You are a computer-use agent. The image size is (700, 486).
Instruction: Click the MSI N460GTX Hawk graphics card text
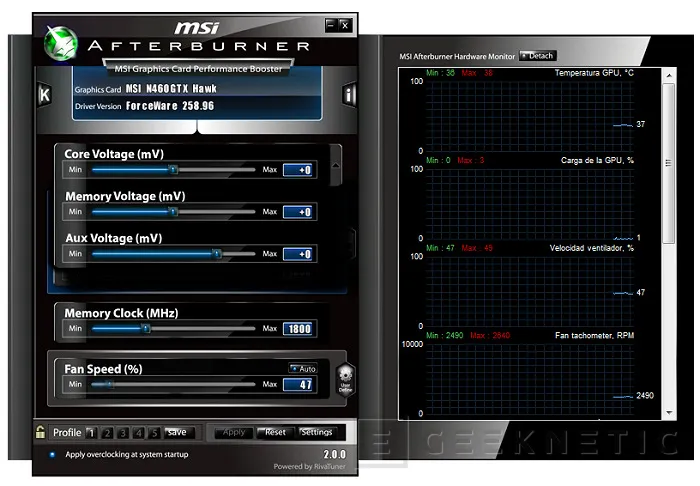click(x=171, y=89)
